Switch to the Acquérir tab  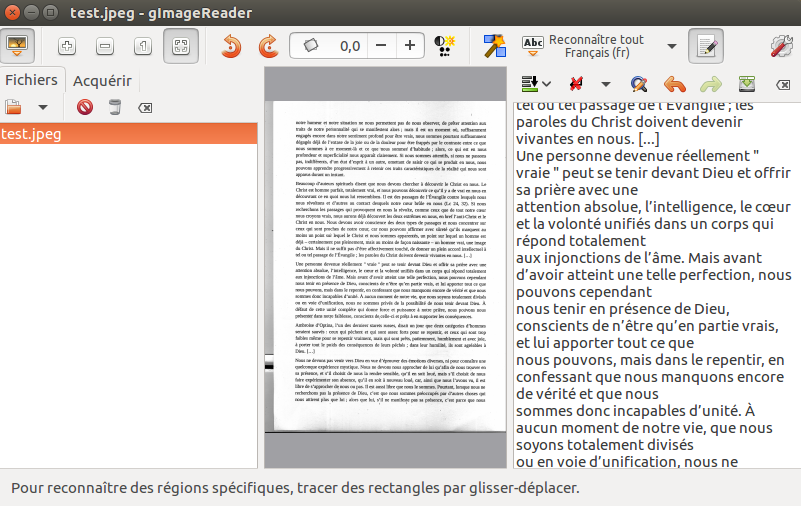[102, 82]
